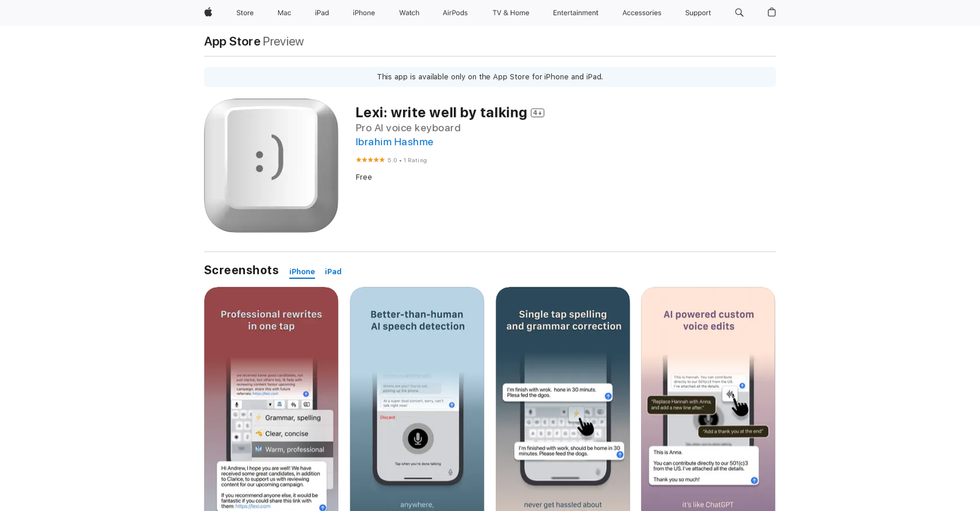Image resolution: width=980 pixels, height=511 pixels.
Task: Click the app title Lexi: write well by talking
Action: coord(441,113)
